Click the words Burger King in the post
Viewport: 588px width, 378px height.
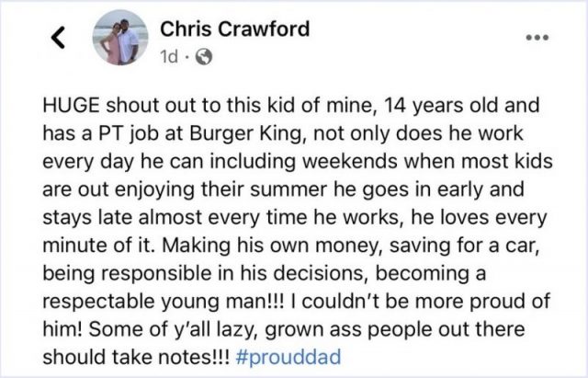(246, 133)
